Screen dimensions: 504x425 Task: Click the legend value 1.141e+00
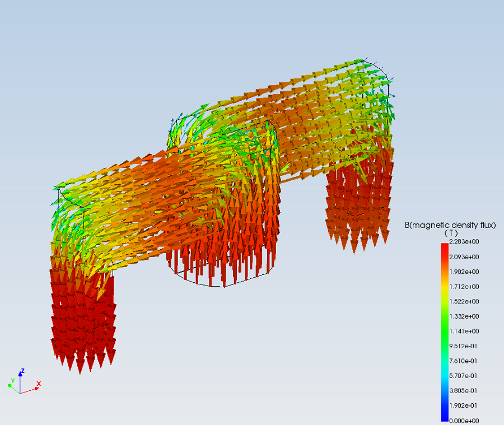pos(464,331)
